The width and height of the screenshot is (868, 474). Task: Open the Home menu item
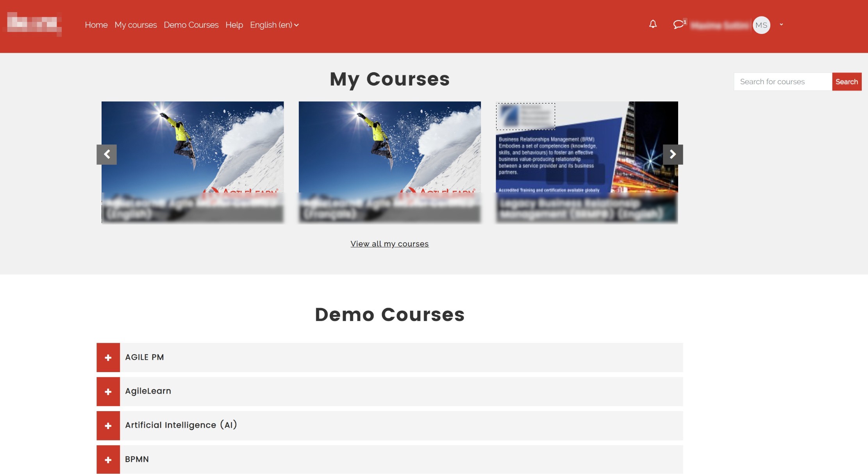(96, 25)
